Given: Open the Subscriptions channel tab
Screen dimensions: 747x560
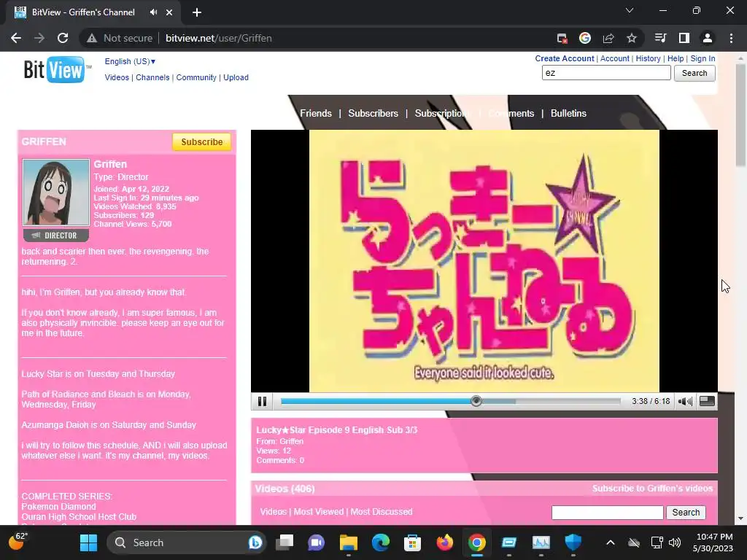Looking at the screenshot, I should click(x=443, y=113).
